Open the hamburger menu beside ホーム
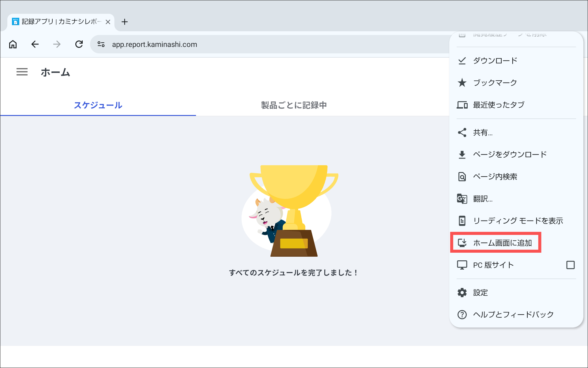588x368 pixels. coord(22,72)
